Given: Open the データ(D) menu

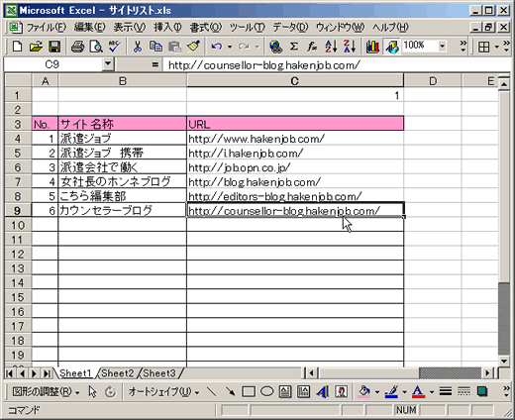Looking at the screenshot, I should tap(290, 27).
